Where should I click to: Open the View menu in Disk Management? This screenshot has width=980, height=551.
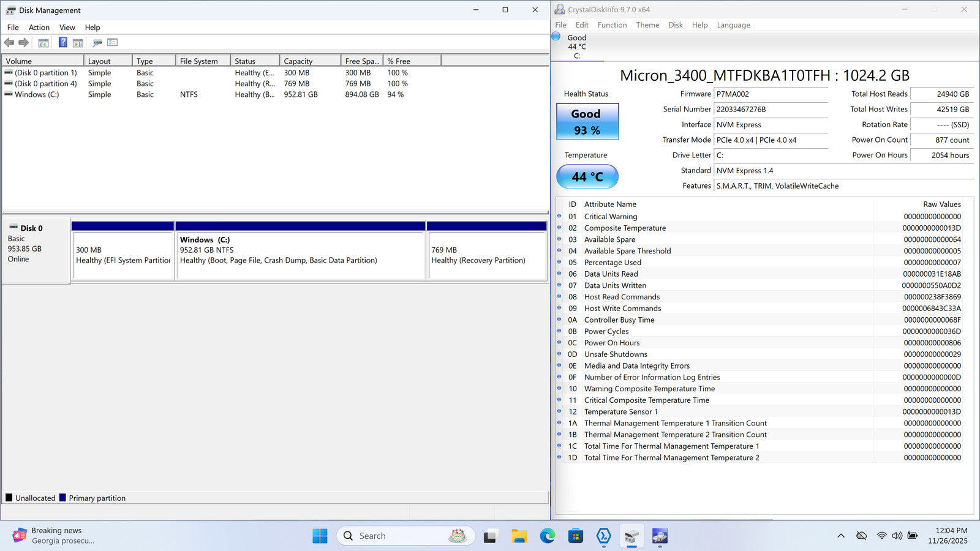click(67, 28)
